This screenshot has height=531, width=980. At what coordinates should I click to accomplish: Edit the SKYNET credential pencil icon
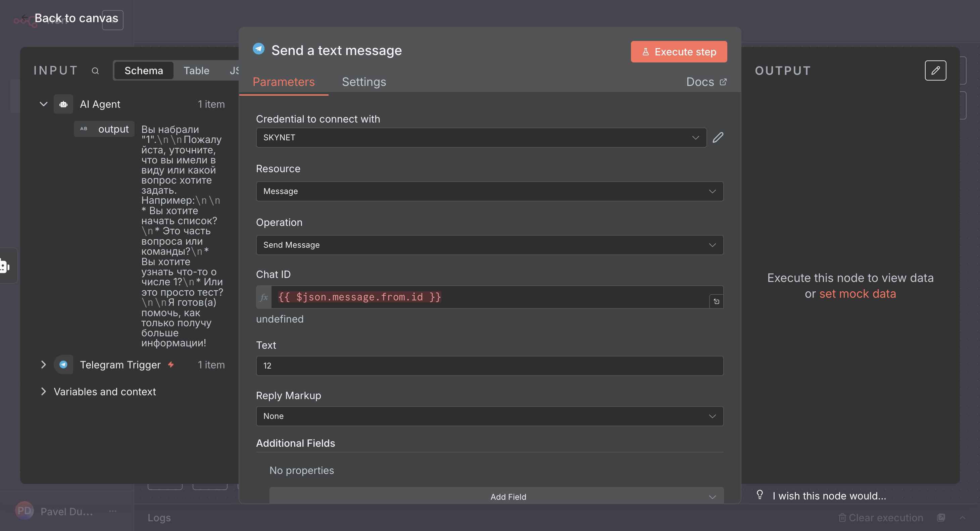coord(718,137)
